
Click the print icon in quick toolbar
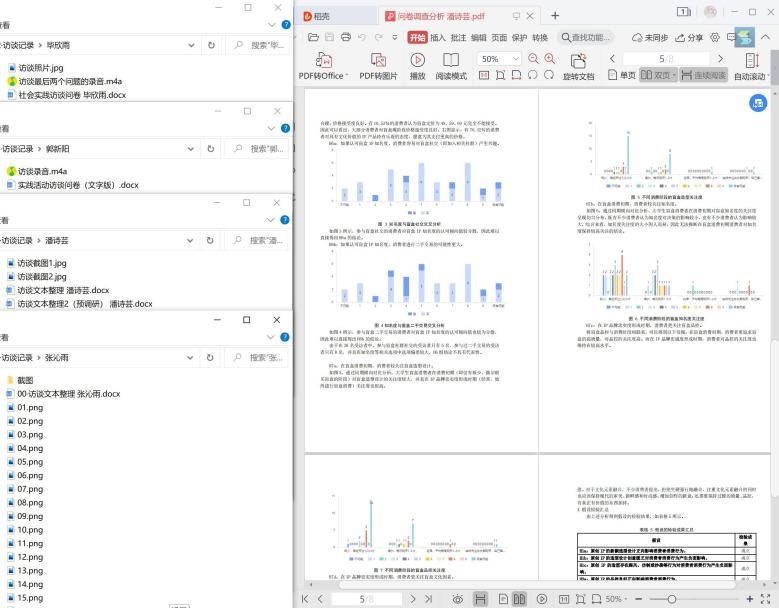pos(345,37)
